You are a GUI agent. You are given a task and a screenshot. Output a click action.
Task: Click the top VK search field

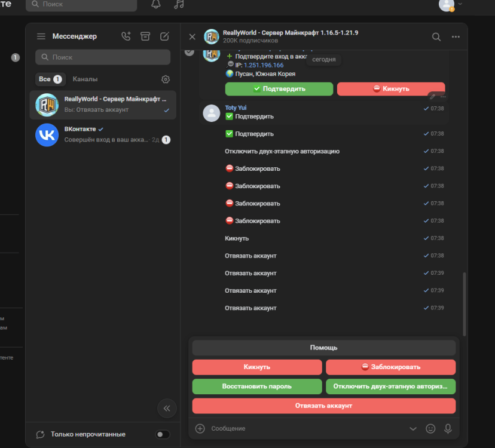tap(81, 4)
